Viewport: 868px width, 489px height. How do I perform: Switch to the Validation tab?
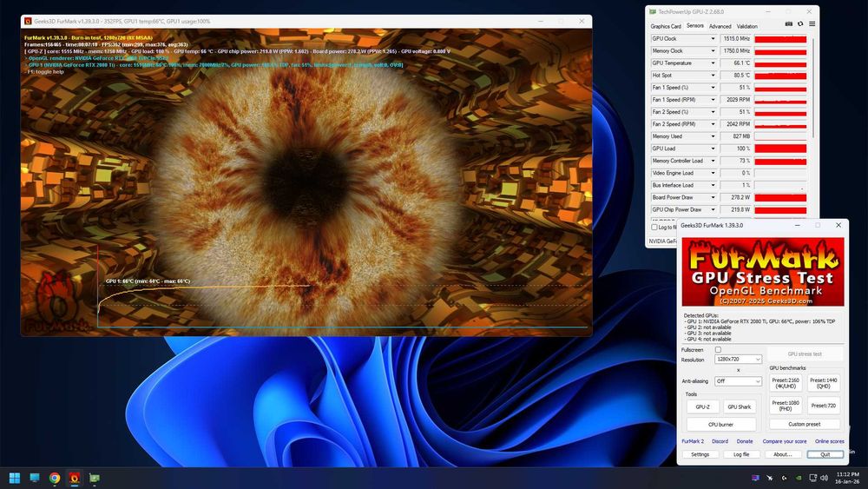pos(746,26)
